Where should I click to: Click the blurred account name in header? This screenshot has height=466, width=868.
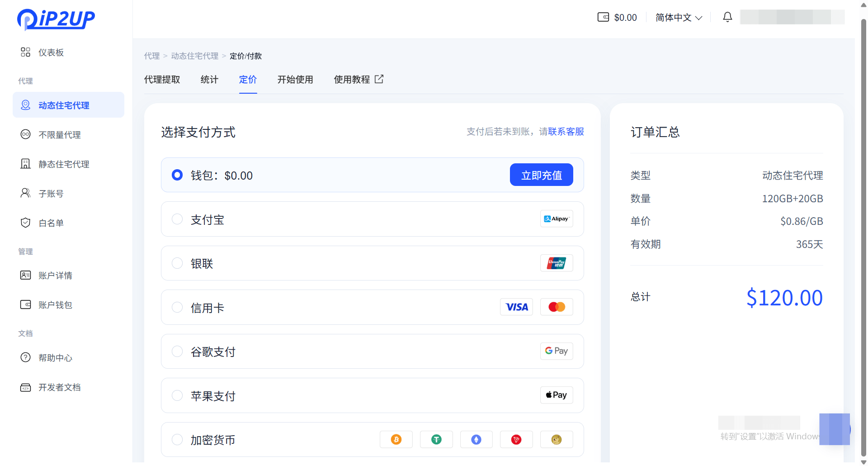[x=792, y=17]
